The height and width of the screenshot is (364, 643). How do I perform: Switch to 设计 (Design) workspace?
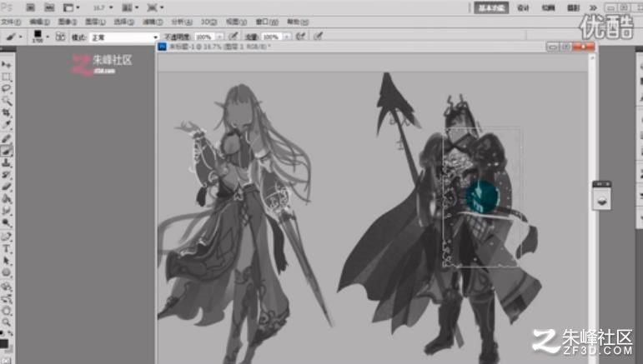pyautogui.click(x=523, y=7)
